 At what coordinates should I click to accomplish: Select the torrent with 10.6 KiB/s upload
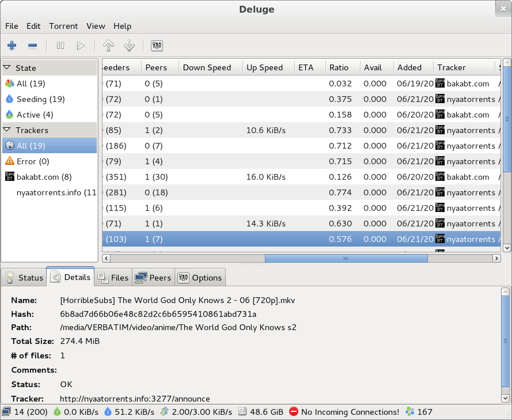pyautogui.click(x=301, y=130)
